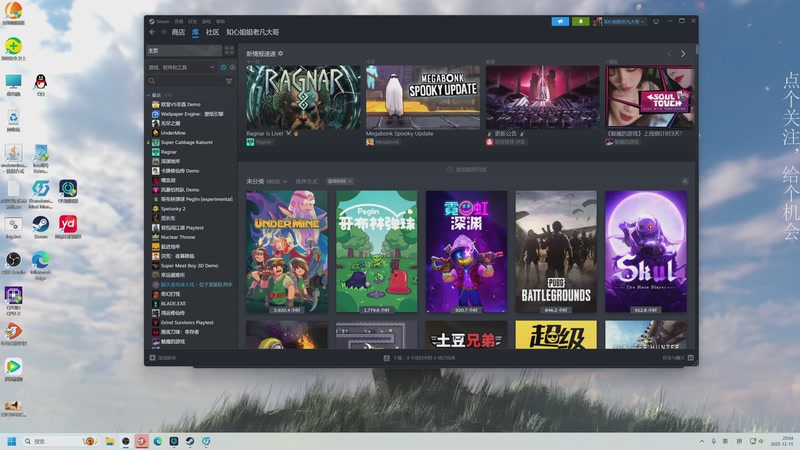The width and height of the screenshot is (800, 450).
Task: Open downloads status text in bottom bar
Action: (424, 358)
